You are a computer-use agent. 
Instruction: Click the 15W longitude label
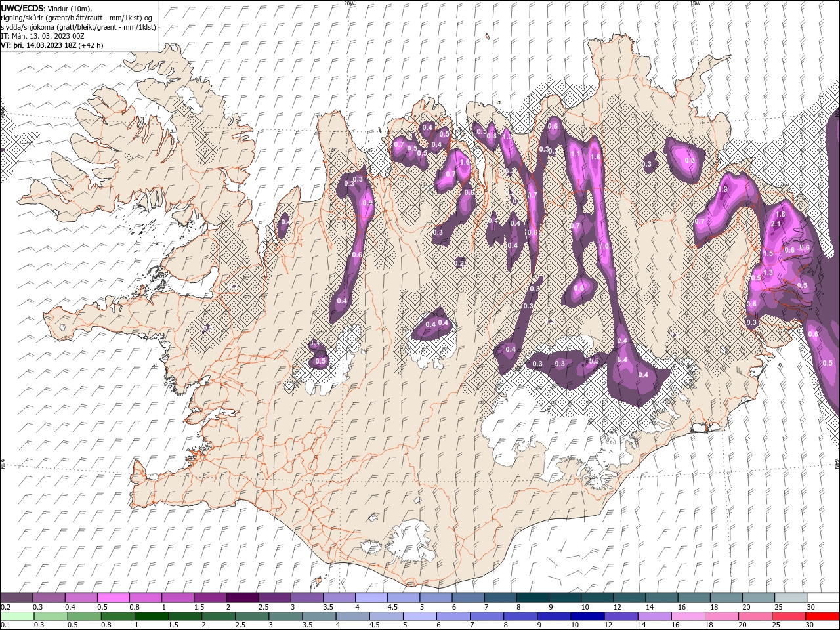(x=695, y=3)
